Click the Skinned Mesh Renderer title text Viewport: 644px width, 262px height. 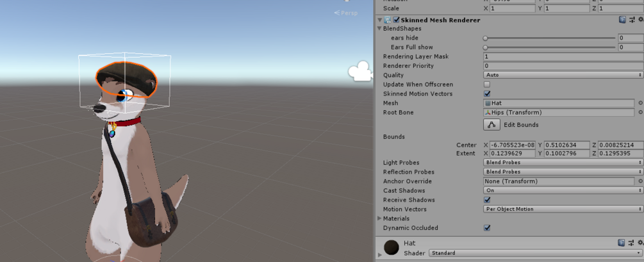[x=440, y=20]
